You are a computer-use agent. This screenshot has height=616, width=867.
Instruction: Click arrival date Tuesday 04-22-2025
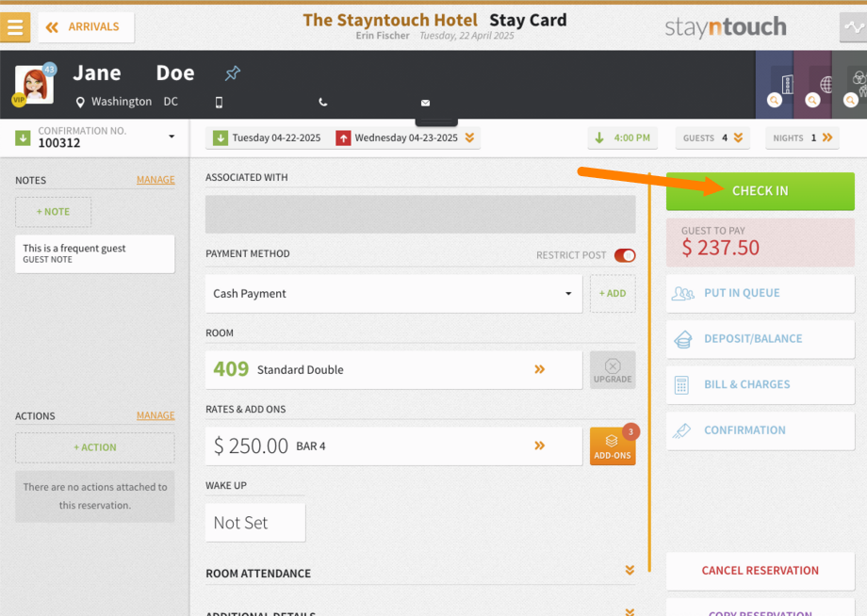276,138
